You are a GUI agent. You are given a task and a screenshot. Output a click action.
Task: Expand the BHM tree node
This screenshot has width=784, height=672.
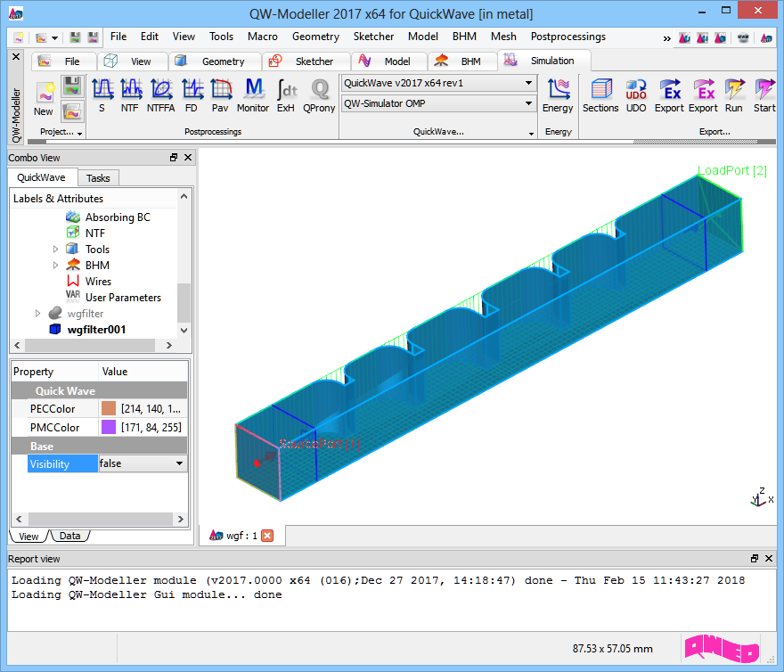[56, 266]
